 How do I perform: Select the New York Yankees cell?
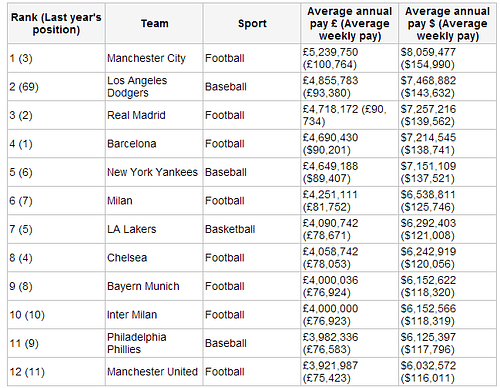coord(154,172)
